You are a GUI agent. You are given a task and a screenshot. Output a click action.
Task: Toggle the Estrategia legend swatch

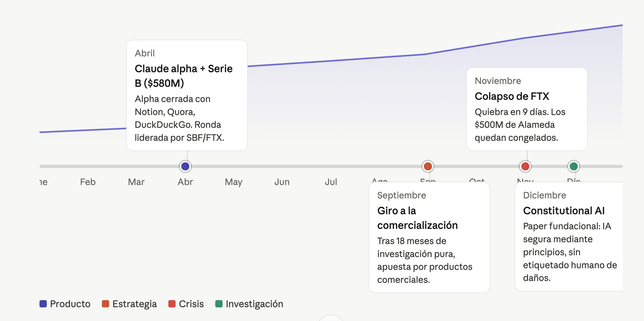point(106,304)
